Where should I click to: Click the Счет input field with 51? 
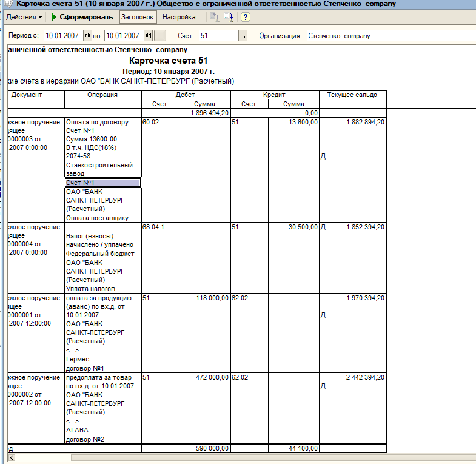tap(218, 36)
